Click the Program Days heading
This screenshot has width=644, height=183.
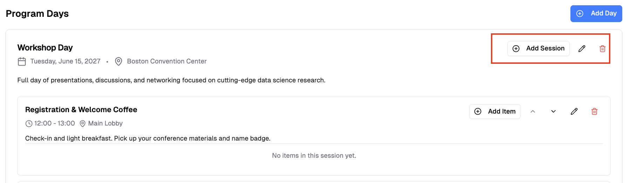[x=37, y=14]
